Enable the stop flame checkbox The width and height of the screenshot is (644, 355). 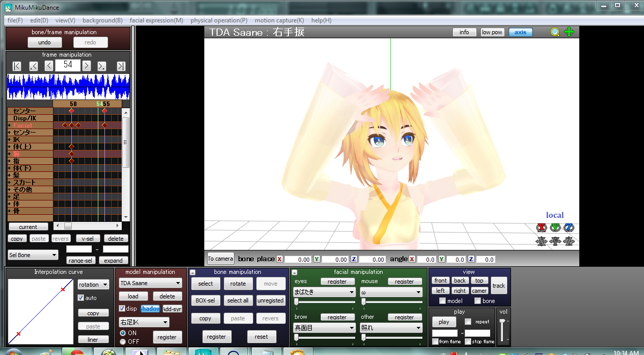(x=468, y=341)
